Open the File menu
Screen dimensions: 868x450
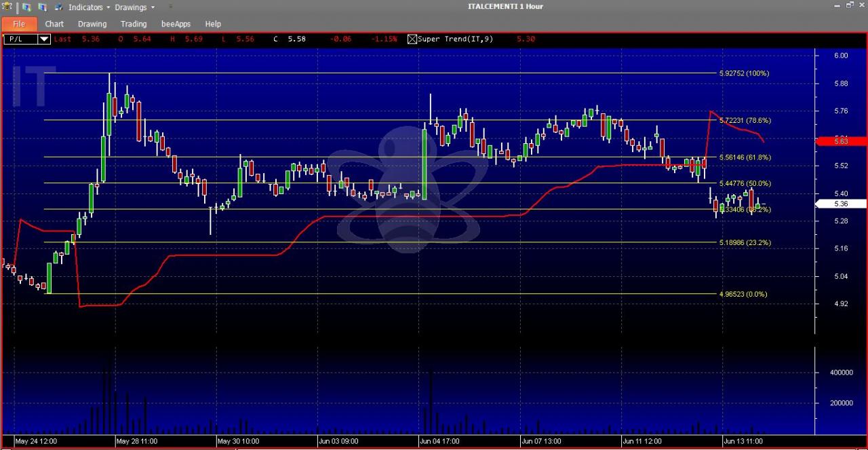tap(19, 24)
